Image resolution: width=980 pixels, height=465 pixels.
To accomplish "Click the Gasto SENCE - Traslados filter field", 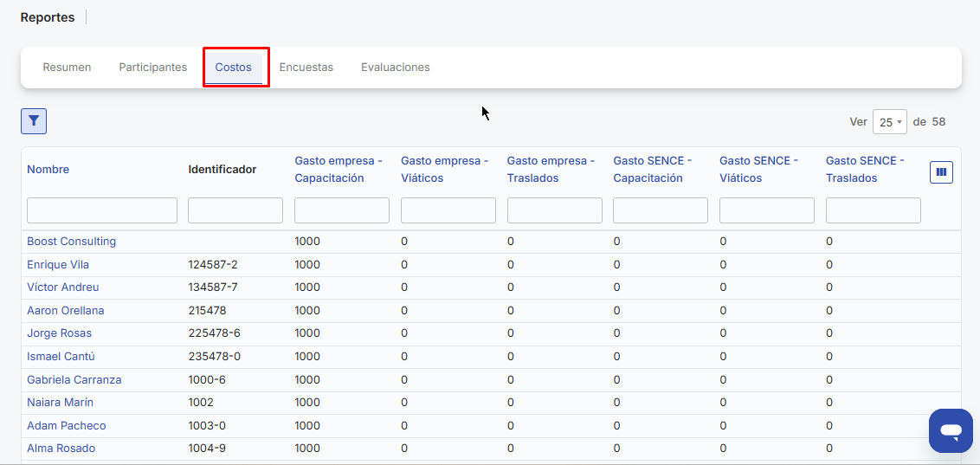I will 873,210.
